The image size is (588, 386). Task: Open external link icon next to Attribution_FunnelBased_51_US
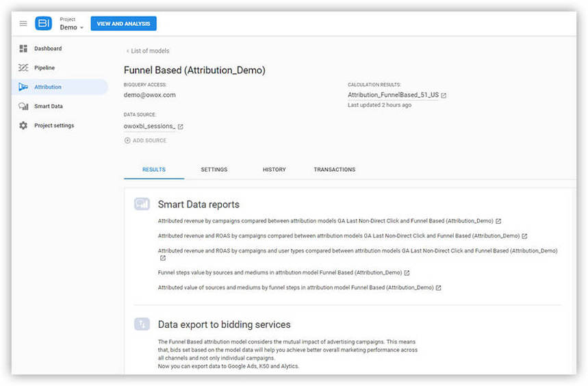[x=444, y=95]
